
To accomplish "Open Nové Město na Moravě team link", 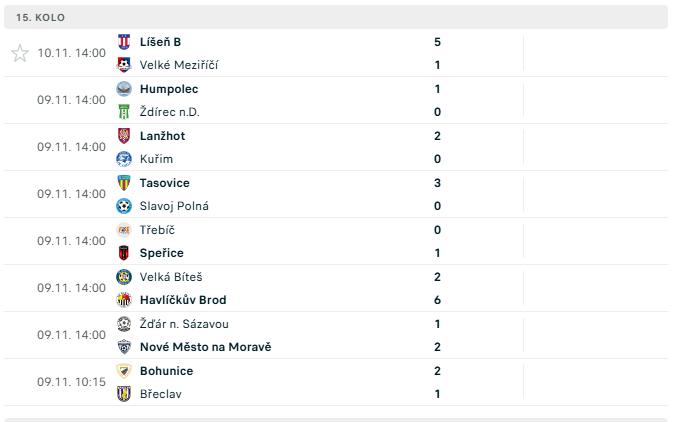I will click(x=206, y=347).
